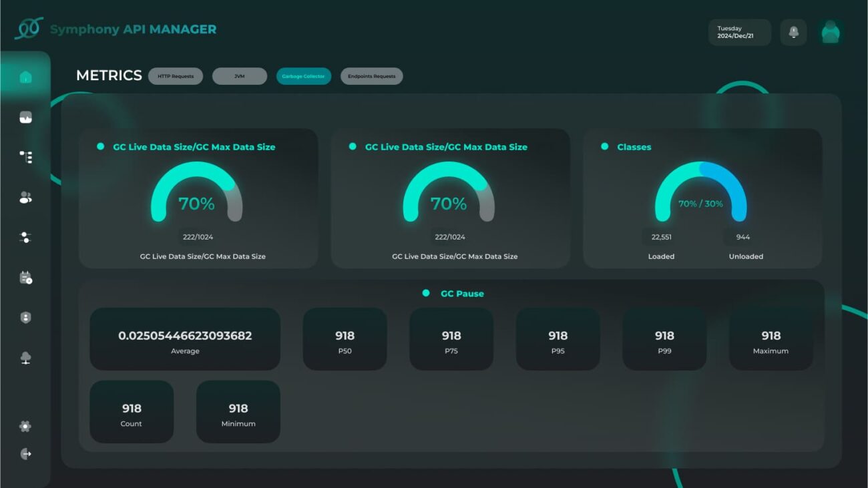This screenshot has width=868, height=488.
Task: Select the JVM metrics tab
Action: click(x=239, y=76)
